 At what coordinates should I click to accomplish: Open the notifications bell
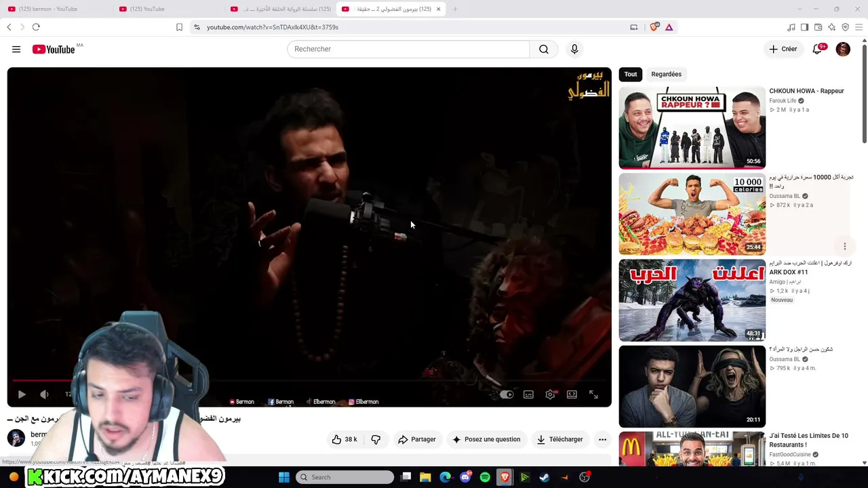tap(818, 49)
